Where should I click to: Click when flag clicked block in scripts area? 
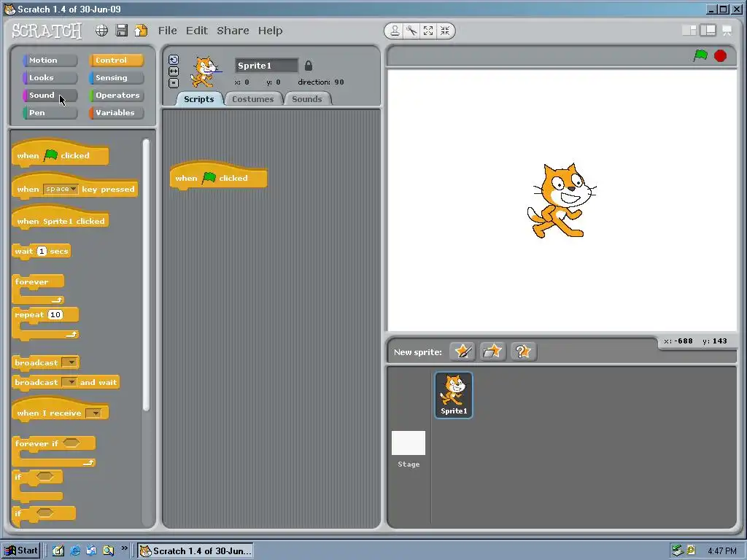[x=218, y=177]
